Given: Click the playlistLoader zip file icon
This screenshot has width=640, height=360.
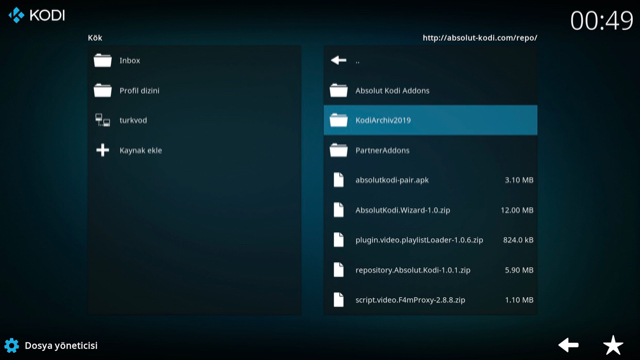Looking at the screenshot, I should [x=338, y=240].
